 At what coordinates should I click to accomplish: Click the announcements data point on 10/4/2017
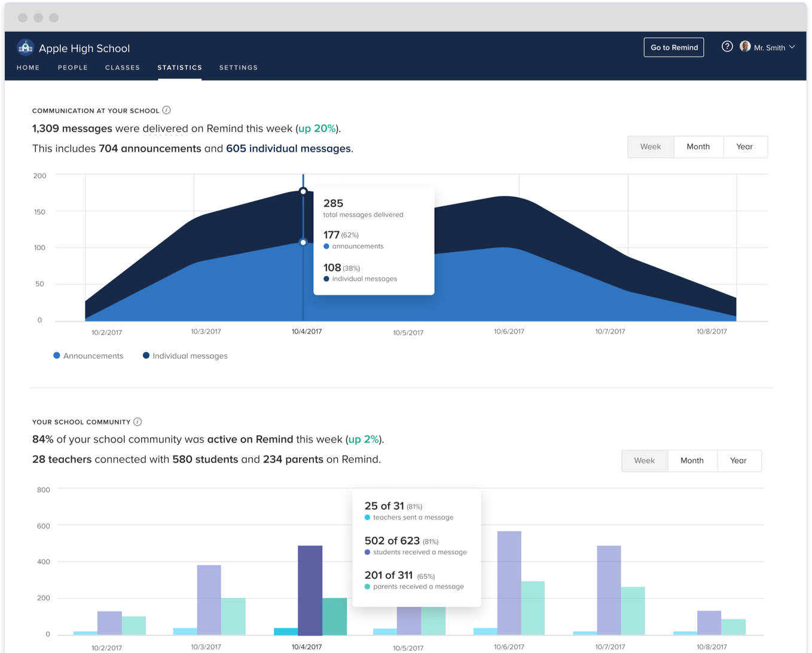(x=303, y=242)
